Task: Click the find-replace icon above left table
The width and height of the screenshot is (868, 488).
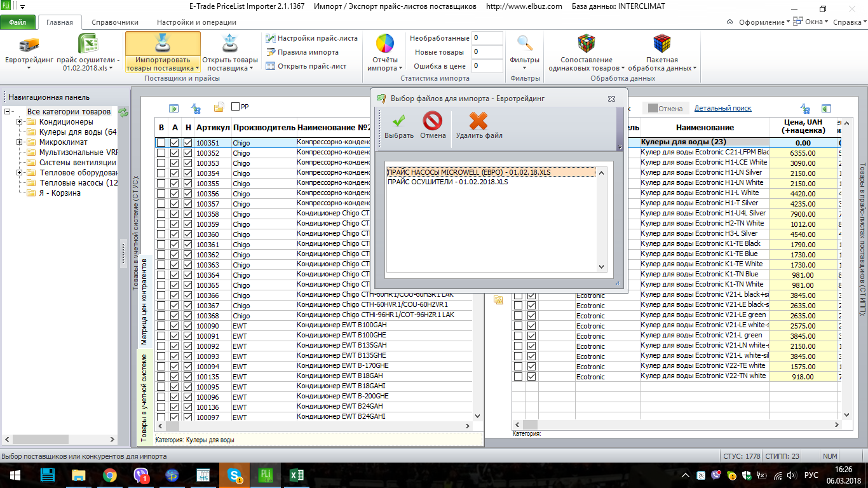Action: (x=196, y=108)
